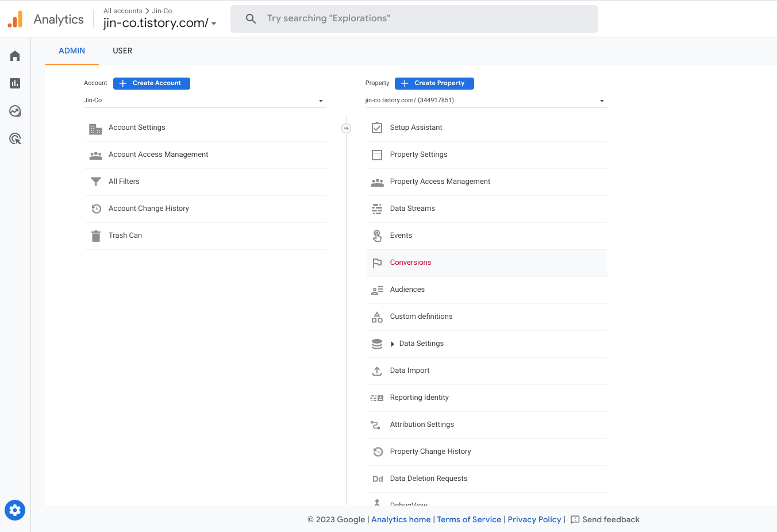Click the Google Analytics logo

(16, 19)
